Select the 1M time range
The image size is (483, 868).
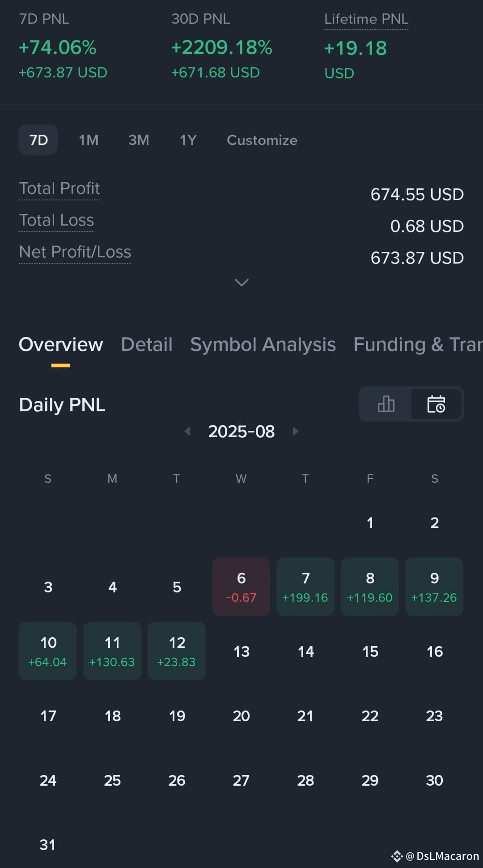coord(89,140)
